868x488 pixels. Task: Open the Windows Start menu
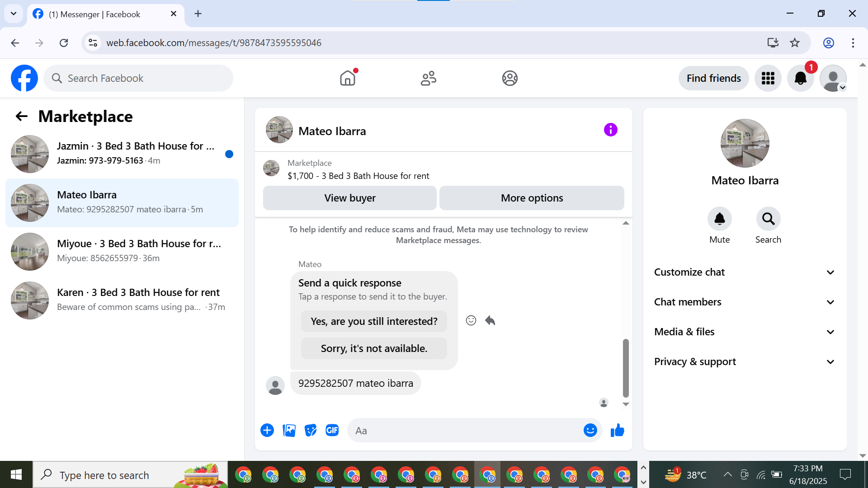pyautogui.click(x=16, y=474)
